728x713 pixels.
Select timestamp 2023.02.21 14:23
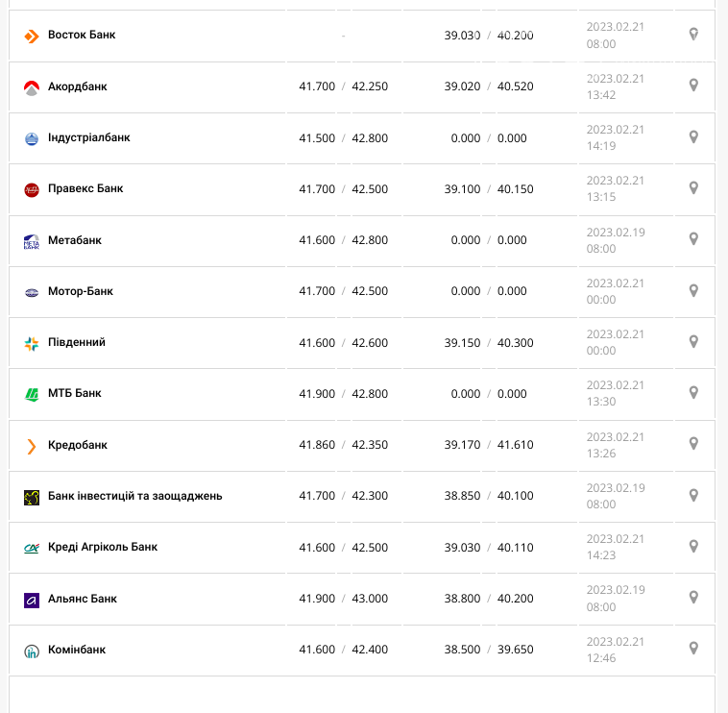tap(616, 547)
